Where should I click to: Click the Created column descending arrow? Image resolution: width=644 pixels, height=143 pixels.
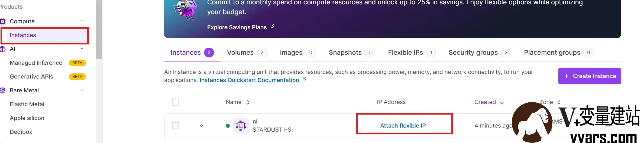[502, 102]
